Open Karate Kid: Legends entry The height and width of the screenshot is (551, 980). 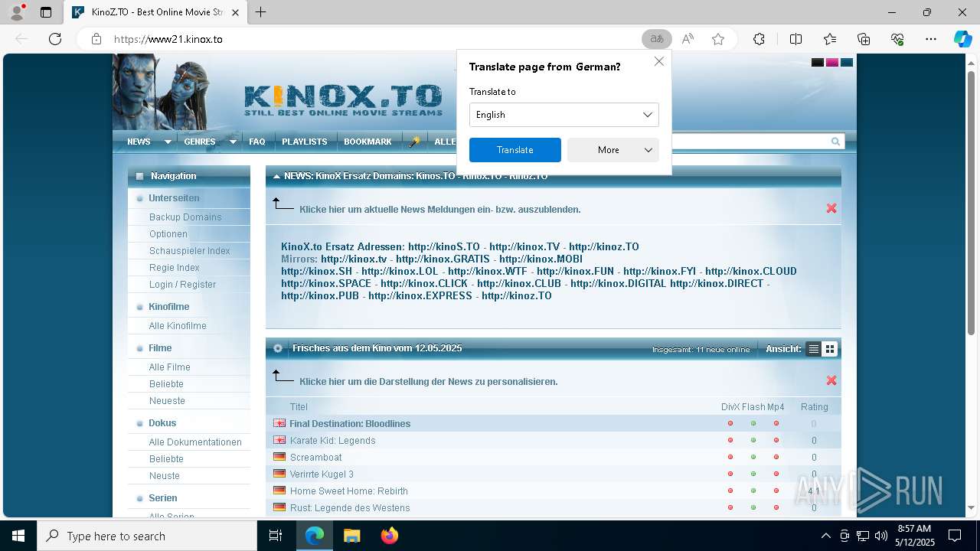point(332,441)
